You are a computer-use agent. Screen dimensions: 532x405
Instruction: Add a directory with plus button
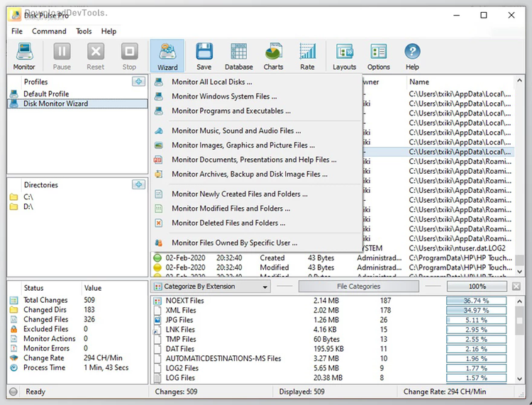click(138, 184)
